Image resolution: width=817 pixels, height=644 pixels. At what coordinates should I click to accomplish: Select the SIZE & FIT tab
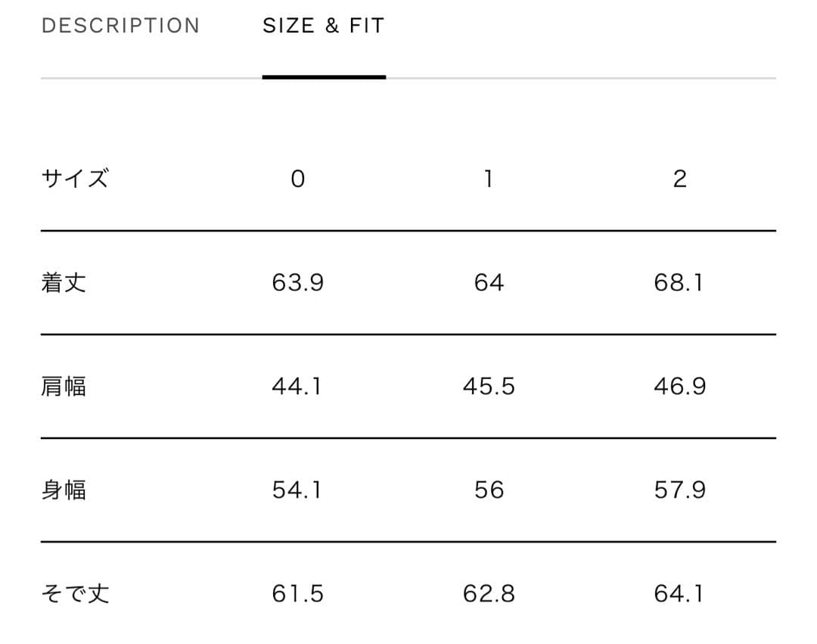pos(324,26)
